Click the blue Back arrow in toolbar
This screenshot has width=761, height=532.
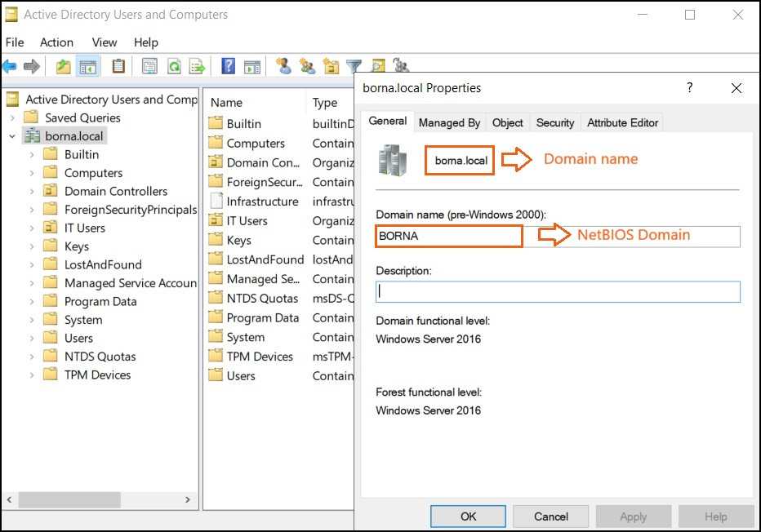9,66
